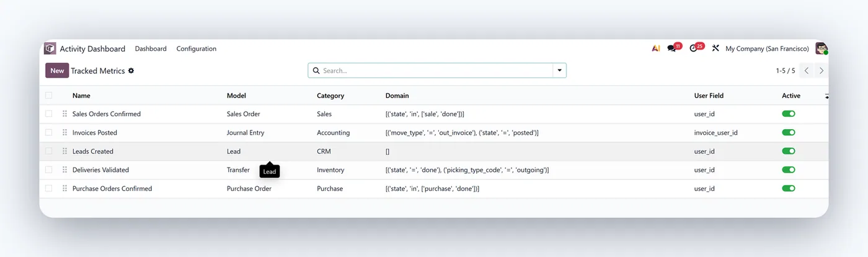Check the Invoices Posted row checkbox
Screen dimensions: 868x257
tap(49, 133)
